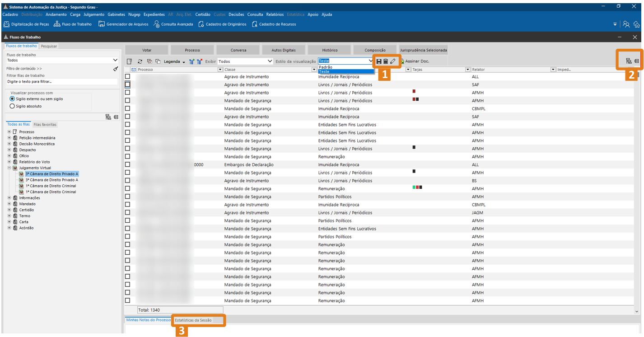Save the current visualization style
This screenshot has width=644, height=337.
379,61
